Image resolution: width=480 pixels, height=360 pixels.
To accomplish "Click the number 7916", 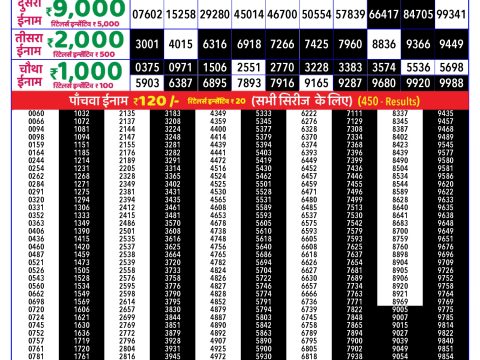I will 282,83.
